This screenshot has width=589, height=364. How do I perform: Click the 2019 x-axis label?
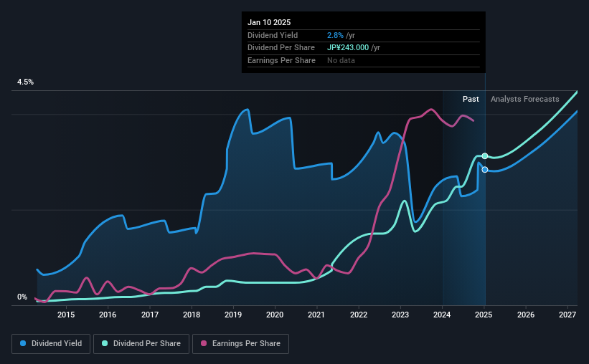click(x=233, y=315)
